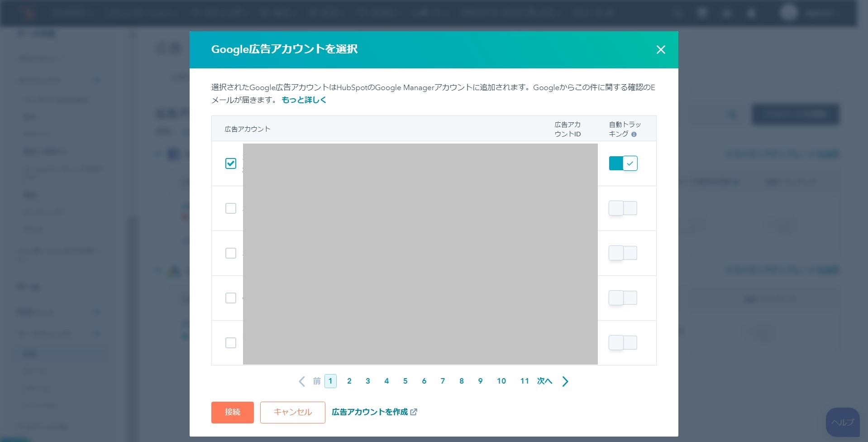Click the 自動トラッキング info icon
Viewport: 868px width, 442px height.
tap(634, 135)
